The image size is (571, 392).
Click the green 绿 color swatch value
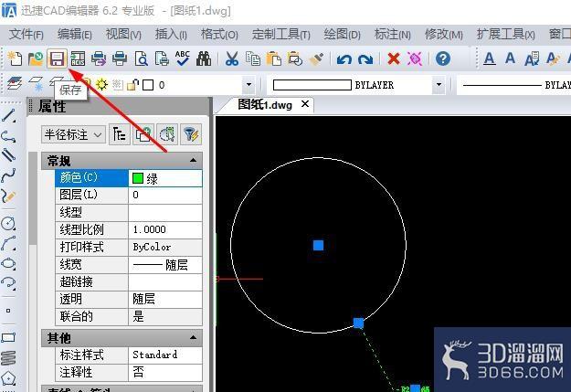point(165,178)
